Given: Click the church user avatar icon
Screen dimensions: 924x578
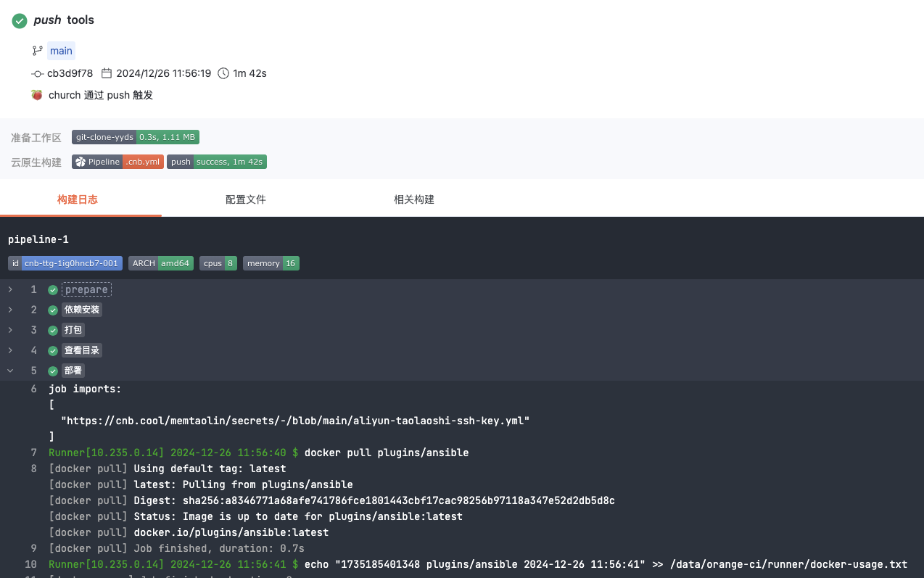Looking at the screenshot, I should click(x=37, y=95).
